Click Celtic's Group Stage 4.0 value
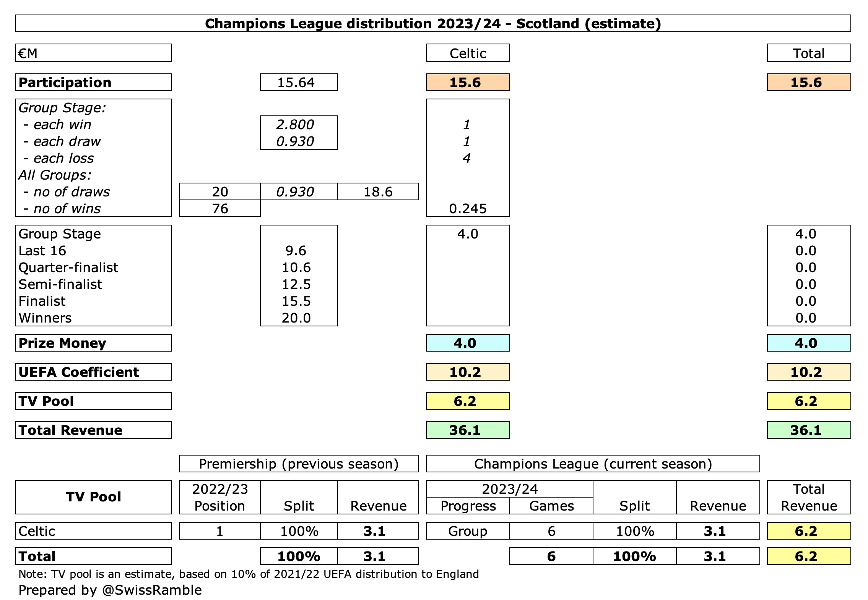Screen dimensions: 868x600 (468, 234)
